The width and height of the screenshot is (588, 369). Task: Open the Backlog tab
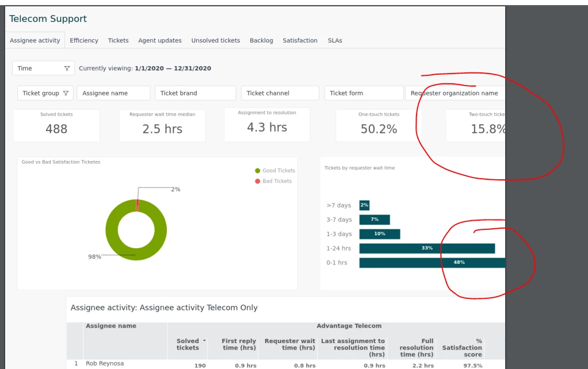point(261,40)
